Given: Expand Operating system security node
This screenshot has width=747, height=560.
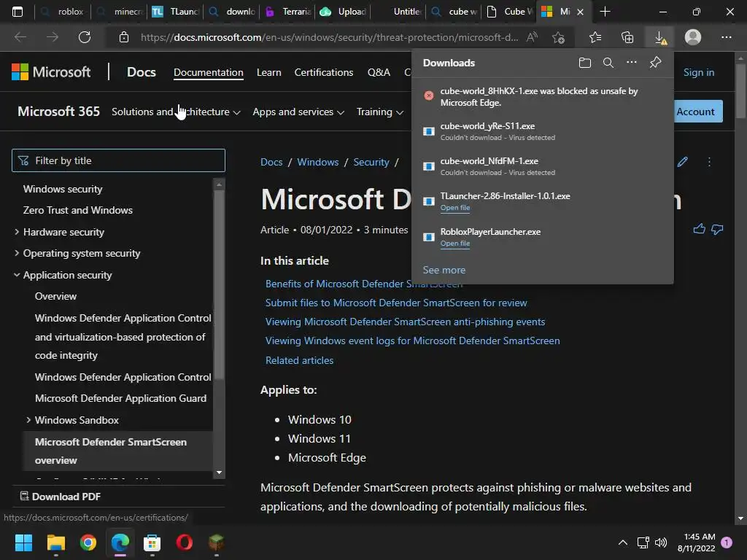Looking at the screenshot, I should [x=17, y=253].
